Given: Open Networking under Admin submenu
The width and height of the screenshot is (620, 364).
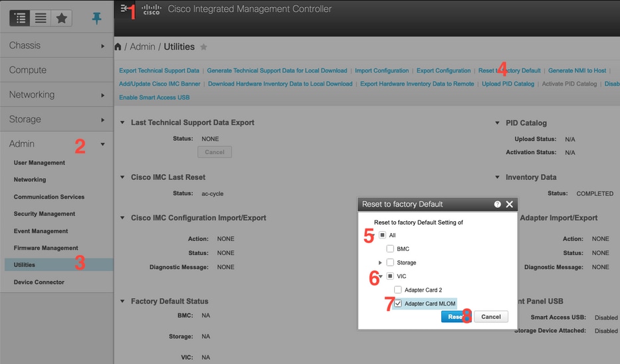Looking at the screenshot, I should 30,179.
